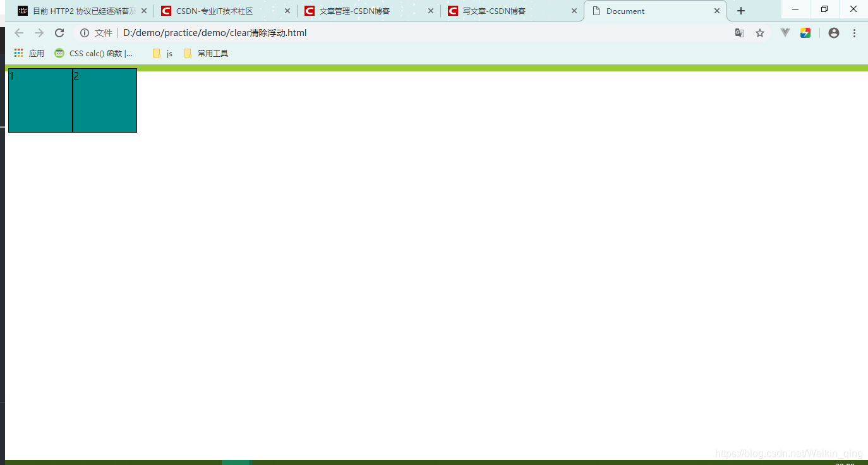This screenshot has width=868, height=465.
Task: Open the Apps shortcut in bookmarks bar
Action: point(29,53)
